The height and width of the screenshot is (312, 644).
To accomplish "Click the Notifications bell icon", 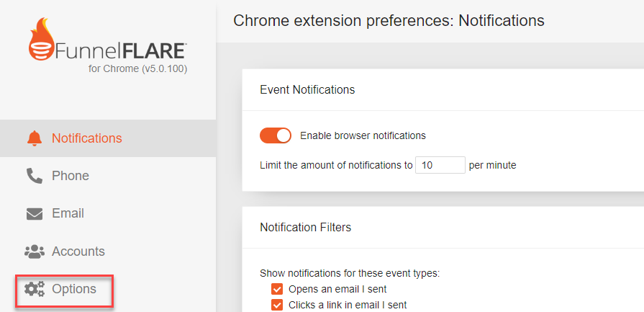I will point(34,138).
